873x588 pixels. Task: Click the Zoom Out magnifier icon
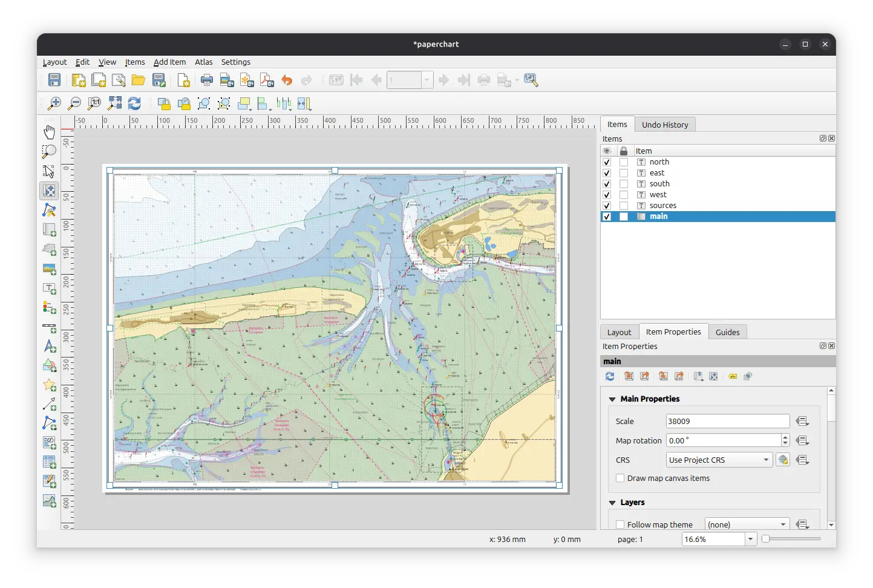click(x=74, y=103)
